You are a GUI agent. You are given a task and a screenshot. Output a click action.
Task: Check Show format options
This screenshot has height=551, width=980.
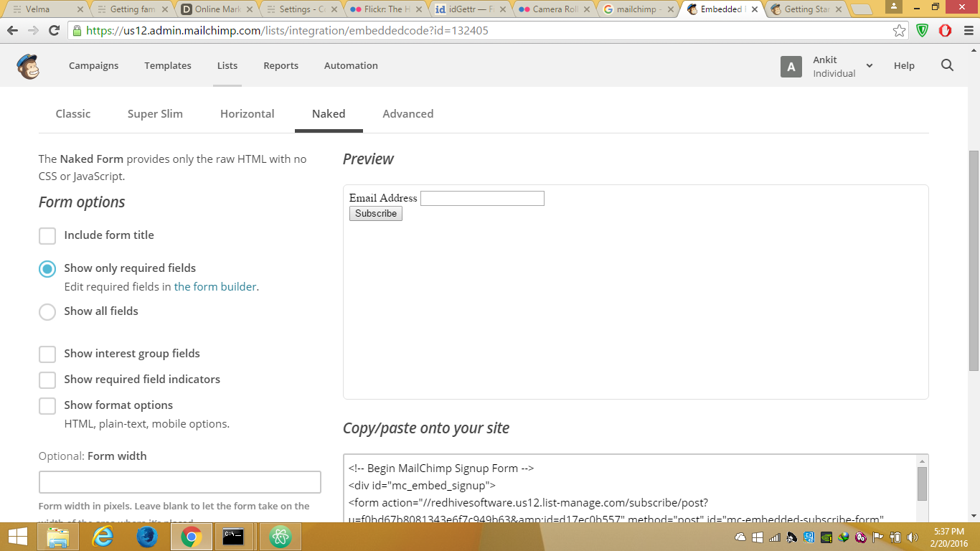[47, 406]
